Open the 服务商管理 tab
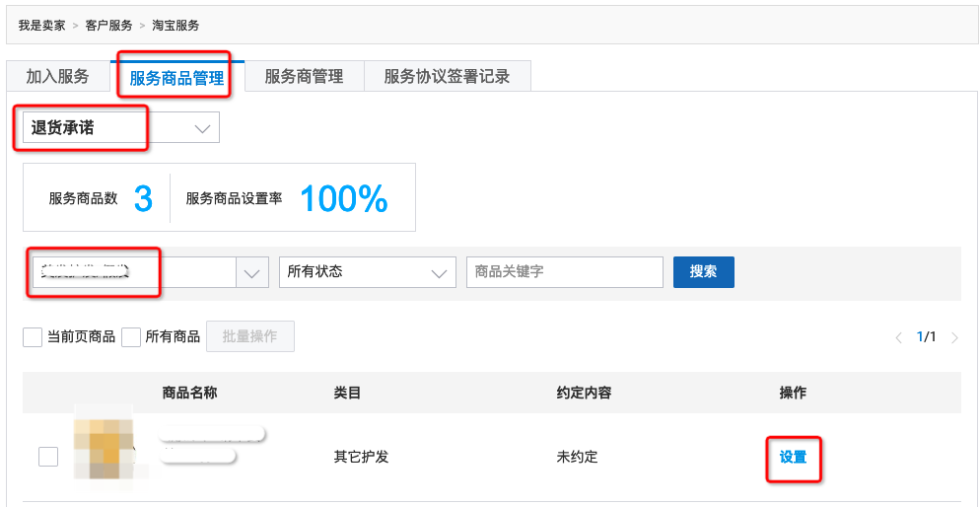 coord(304,77)
